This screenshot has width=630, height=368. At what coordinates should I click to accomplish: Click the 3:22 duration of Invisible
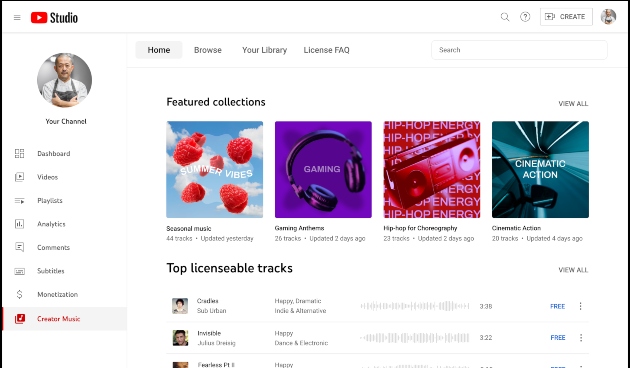486,338
